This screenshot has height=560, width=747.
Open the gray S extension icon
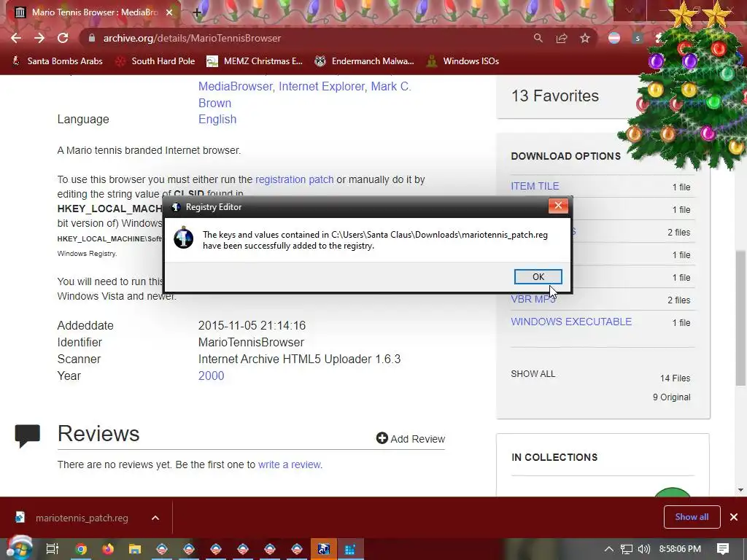638,38
